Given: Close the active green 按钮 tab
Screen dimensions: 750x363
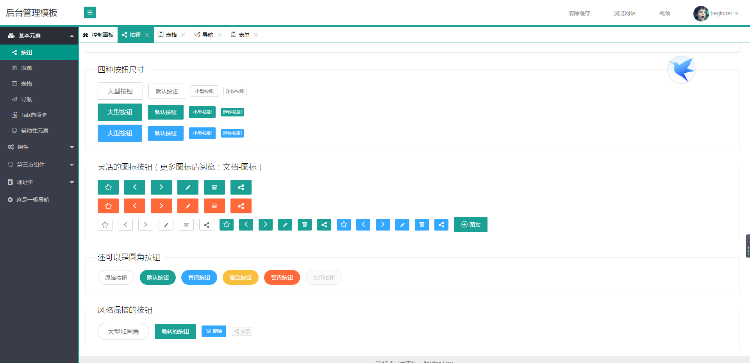Looking at the screenshot, I should (147, 35).
